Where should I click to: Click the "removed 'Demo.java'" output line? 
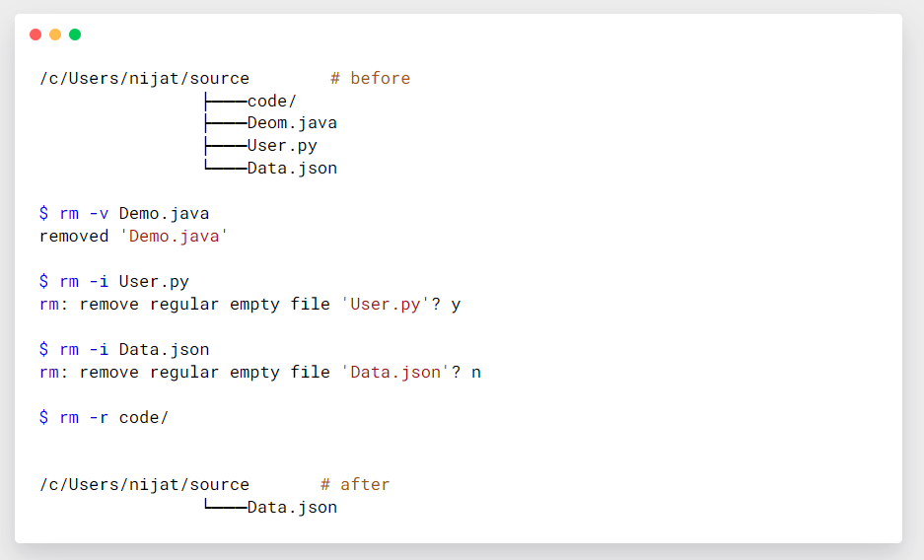pyautogui.click(x=133, y=237)
